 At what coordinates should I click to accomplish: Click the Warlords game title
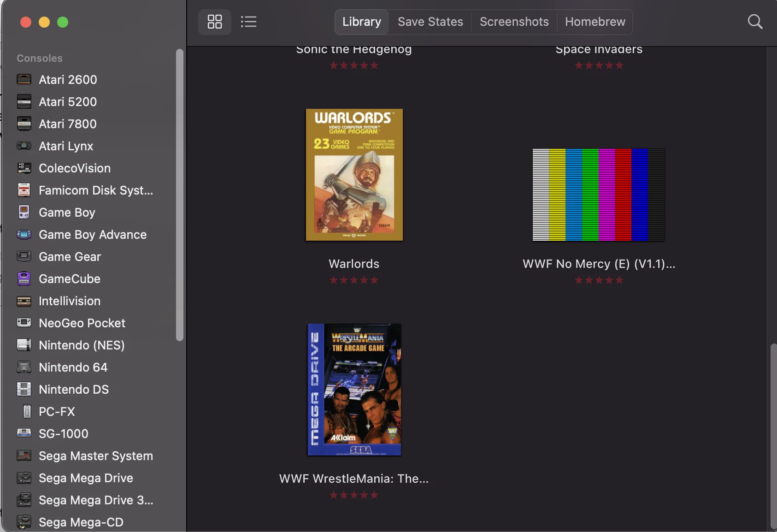[354, 264]
